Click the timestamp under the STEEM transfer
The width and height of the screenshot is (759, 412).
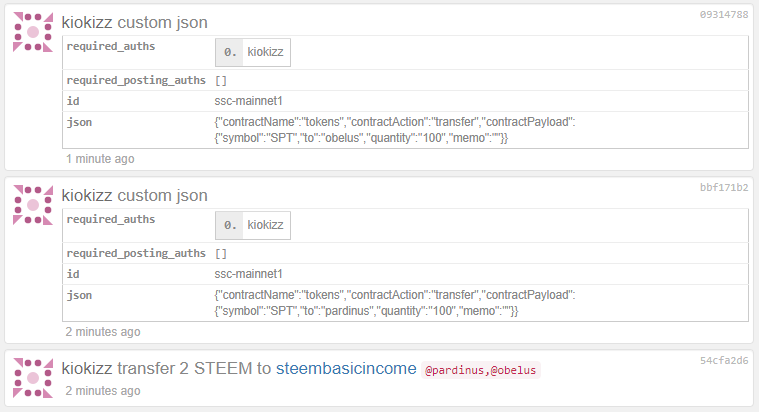tap(103, 391)
